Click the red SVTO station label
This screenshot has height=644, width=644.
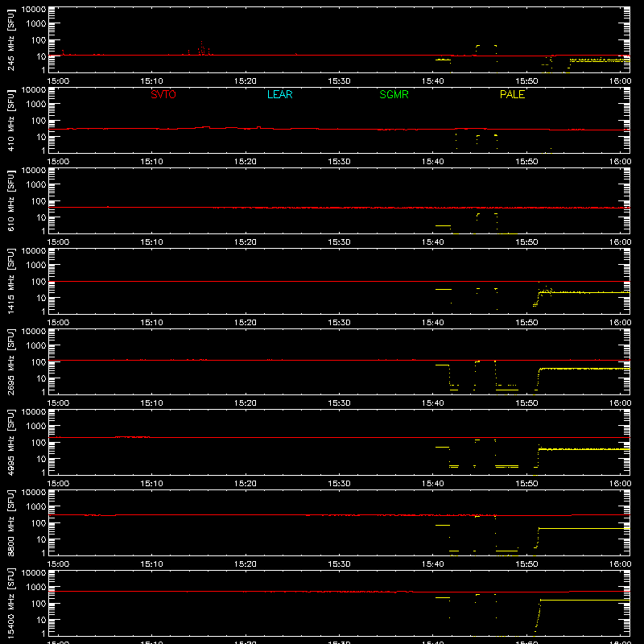coord(163,94)
